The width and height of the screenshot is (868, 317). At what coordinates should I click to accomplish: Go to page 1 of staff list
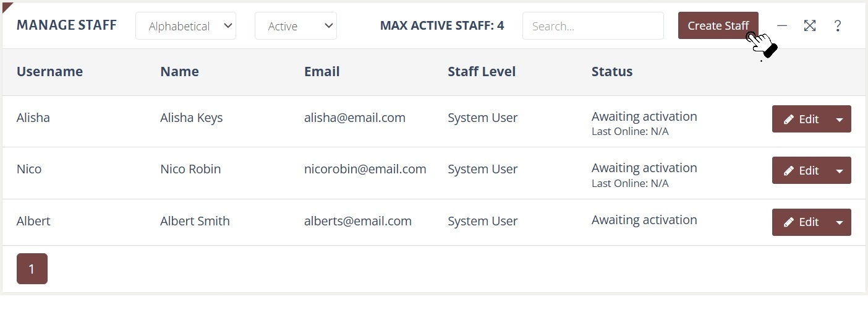click(32, 269)
